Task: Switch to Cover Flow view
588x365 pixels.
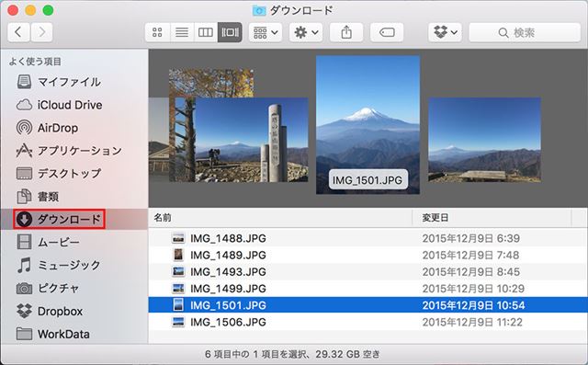Action: pos(230,32)
